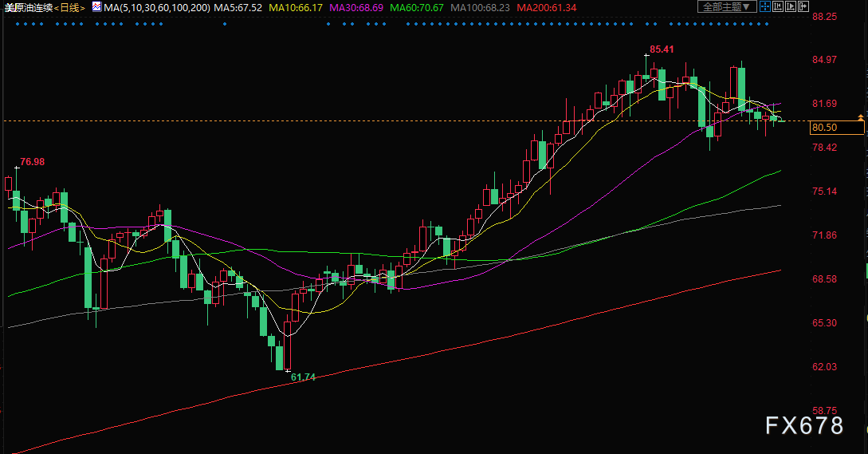This screenshot has width=868, height=454.
Task: Open MA(5,10,30,60,100,200) indicator settings
Action: [156, 7]
